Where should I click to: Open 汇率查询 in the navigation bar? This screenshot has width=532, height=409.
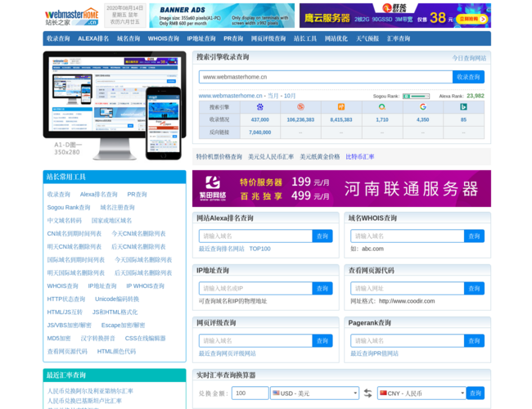[399, 38]
